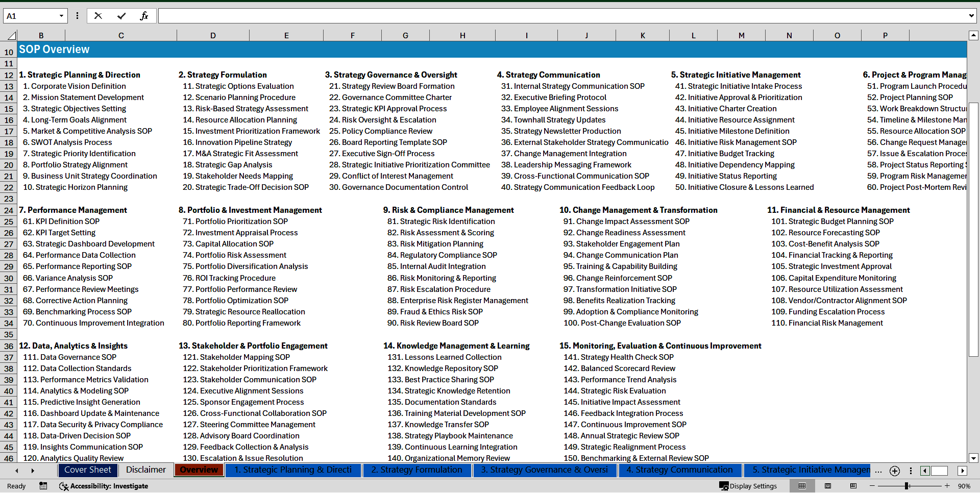The image size is (980, 493).
Task: Show more sheet tabs via ellipsis
Action: pos(878,471)
